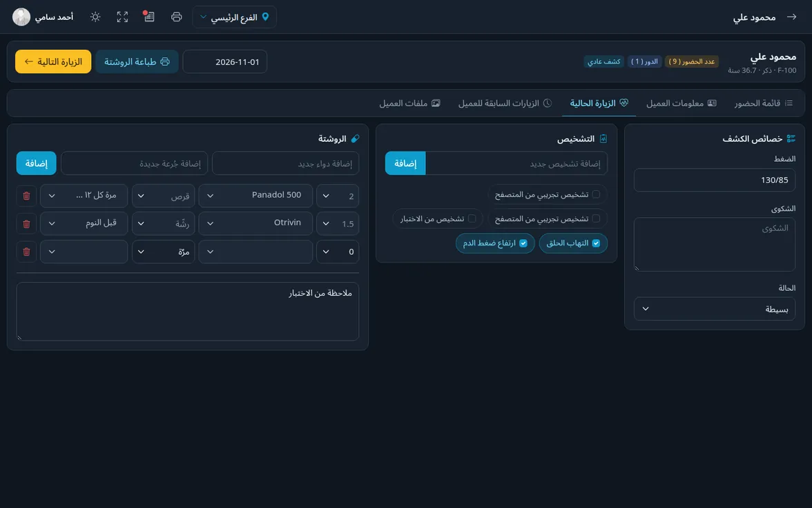
Task: Click إضافة تشخيص جديد input
Action: click(516, 163)
